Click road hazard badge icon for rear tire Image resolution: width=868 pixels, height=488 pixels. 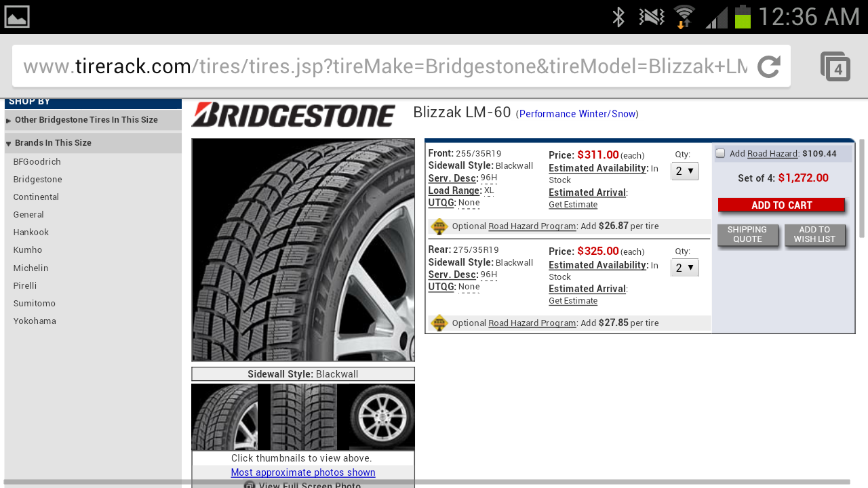[439, 323]
